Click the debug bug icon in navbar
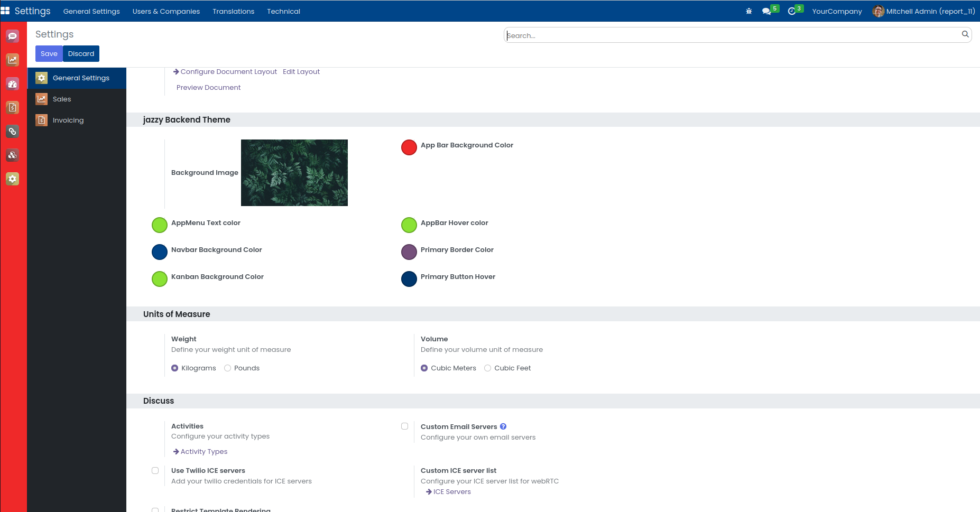 [x=748, y=11]
